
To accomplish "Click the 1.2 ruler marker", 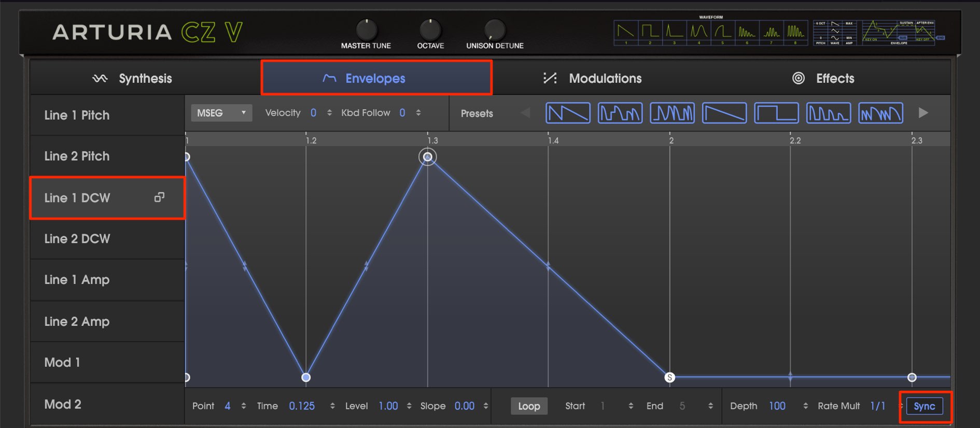I will (x=311, y=140).
